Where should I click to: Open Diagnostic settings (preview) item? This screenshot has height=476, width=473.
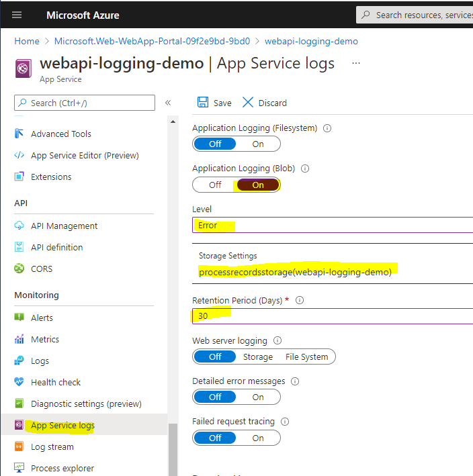coord(86,403)
